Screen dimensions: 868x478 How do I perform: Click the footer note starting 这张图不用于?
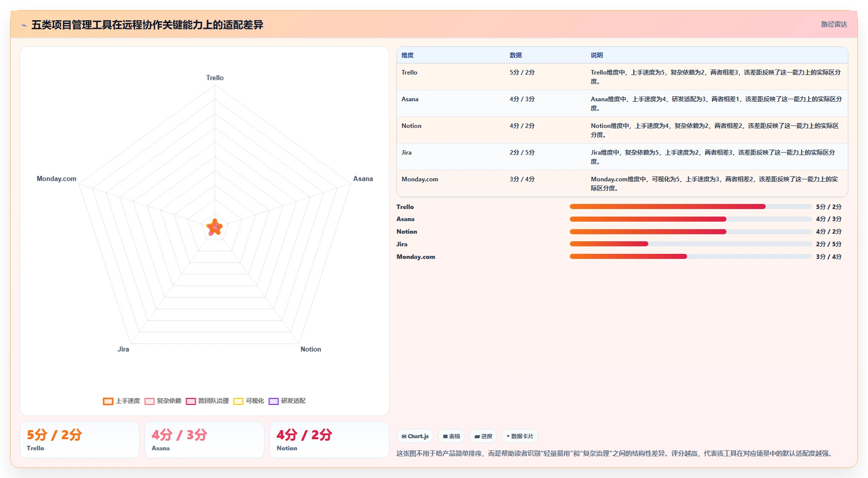pos(615,453)
